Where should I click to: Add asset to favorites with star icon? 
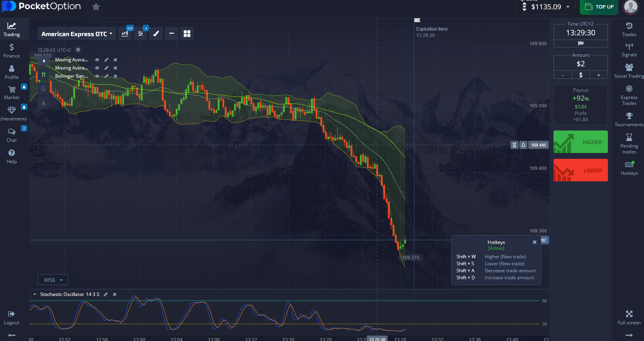click(x=96, y=7)
